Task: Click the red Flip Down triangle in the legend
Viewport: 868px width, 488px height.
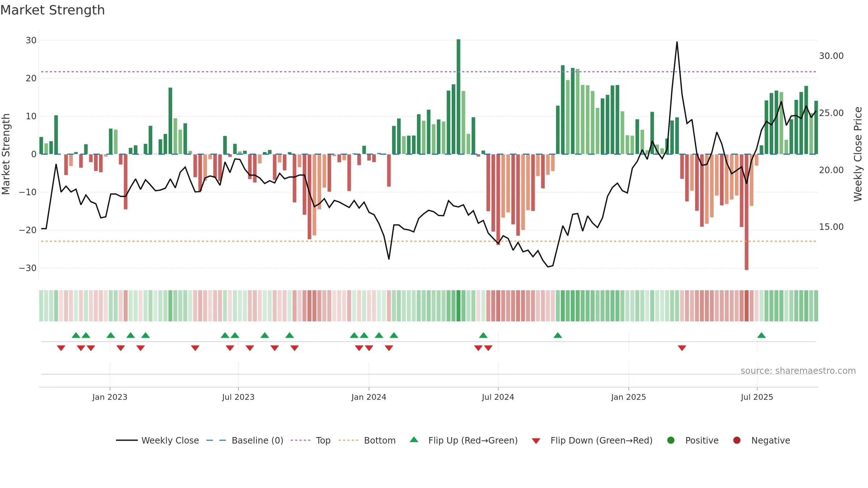Action: pyautogui.click(x=536, y=441)
